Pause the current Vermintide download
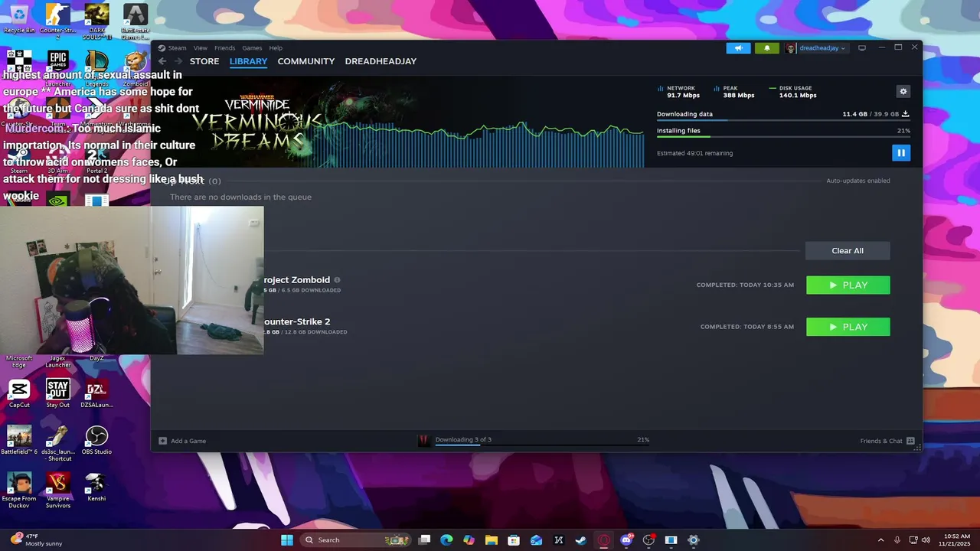This screenshot has height=551, width=980. click(900, 153)
